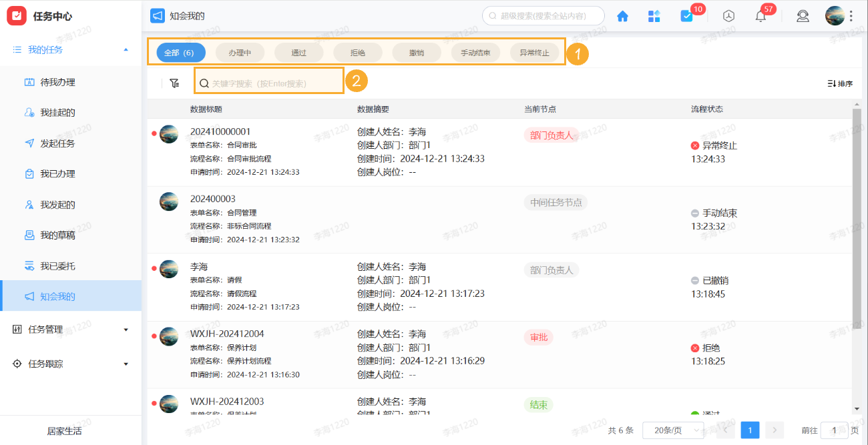This screenshot has width=868, height=445.
Task: Open the contacts icon near the avatar
Action: [x=803, y=15]
